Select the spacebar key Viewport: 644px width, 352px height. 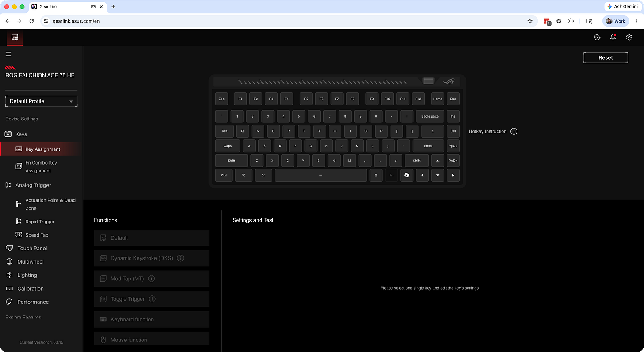tap(321, 175)
